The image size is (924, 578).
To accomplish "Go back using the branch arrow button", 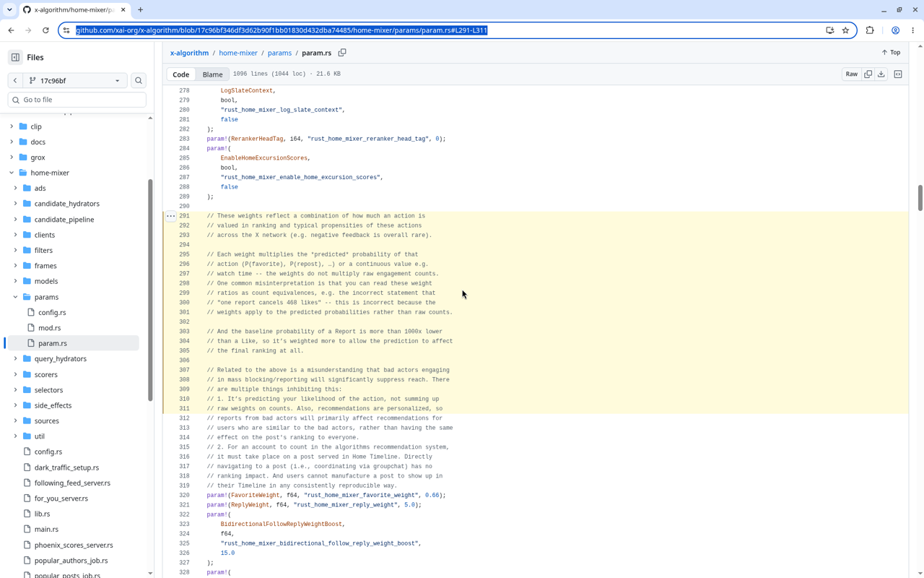I will tap(15, 80).
